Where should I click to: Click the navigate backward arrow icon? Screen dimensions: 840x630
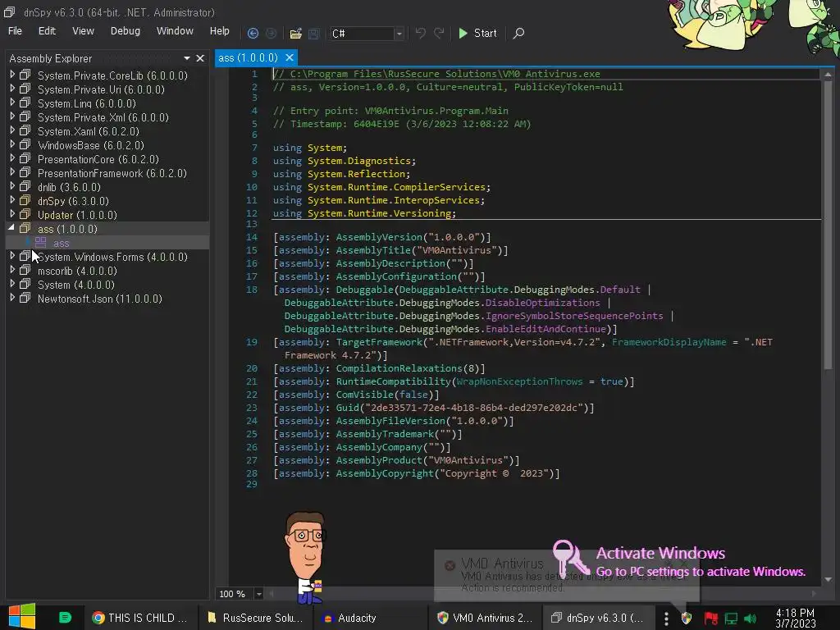[x=253, y=33]
